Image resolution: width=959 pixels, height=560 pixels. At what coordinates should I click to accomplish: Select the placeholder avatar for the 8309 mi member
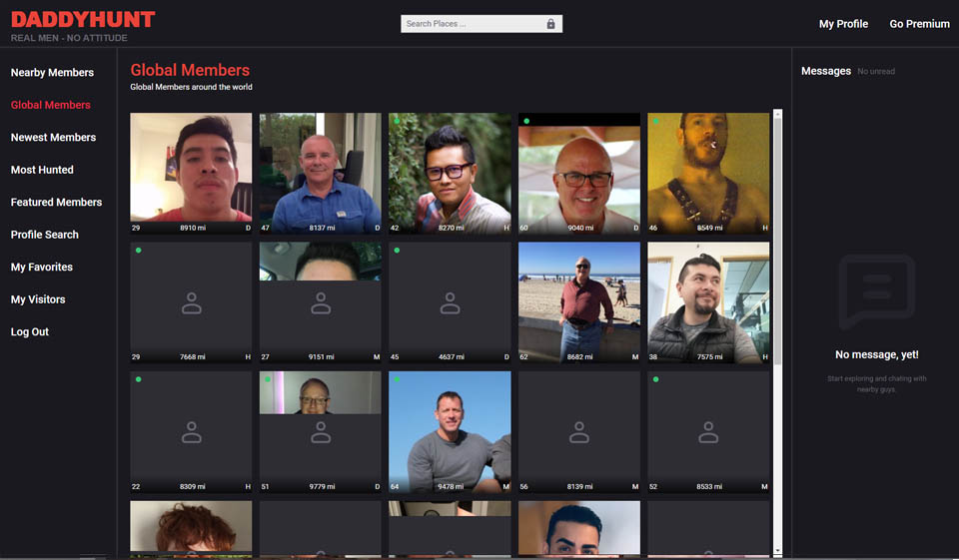pyautogui.click(x=191, y=433)
